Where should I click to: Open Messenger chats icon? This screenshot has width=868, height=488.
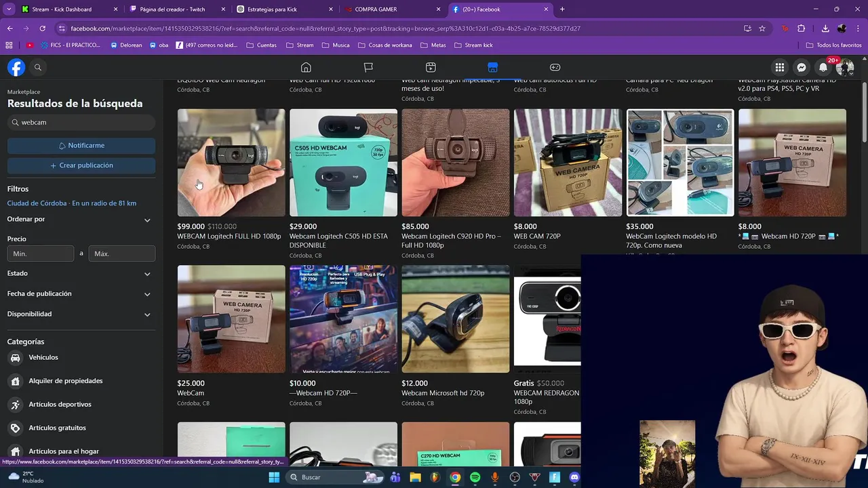pyautogui.click(x=802, y=67)
